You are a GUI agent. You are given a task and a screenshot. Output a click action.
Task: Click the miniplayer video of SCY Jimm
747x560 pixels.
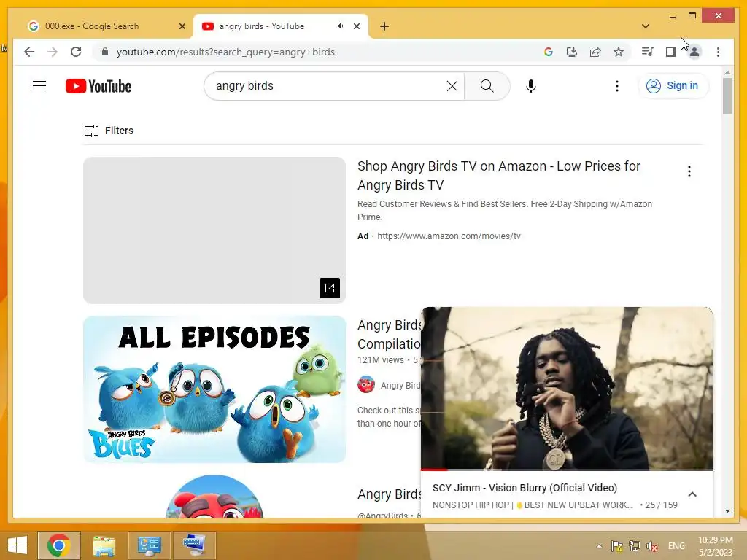point(566,388)
